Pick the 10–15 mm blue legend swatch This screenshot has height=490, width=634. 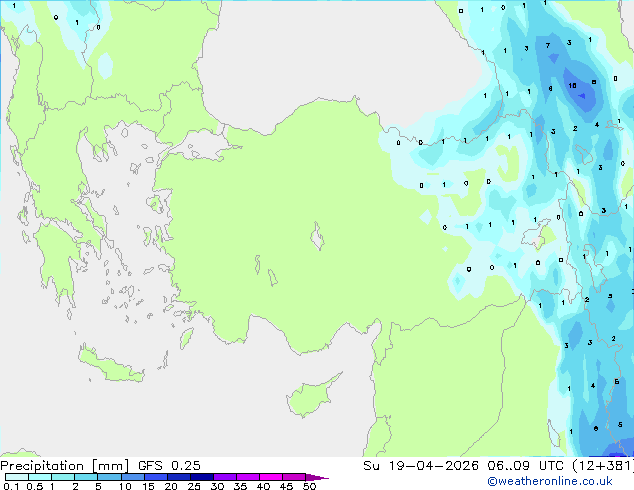click(132, 477)
